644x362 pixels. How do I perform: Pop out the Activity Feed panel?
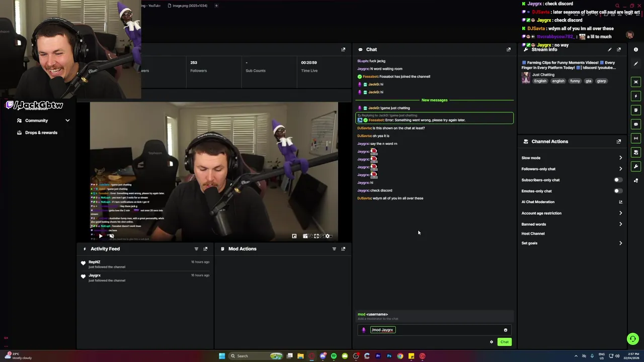[x=205, y=249]
